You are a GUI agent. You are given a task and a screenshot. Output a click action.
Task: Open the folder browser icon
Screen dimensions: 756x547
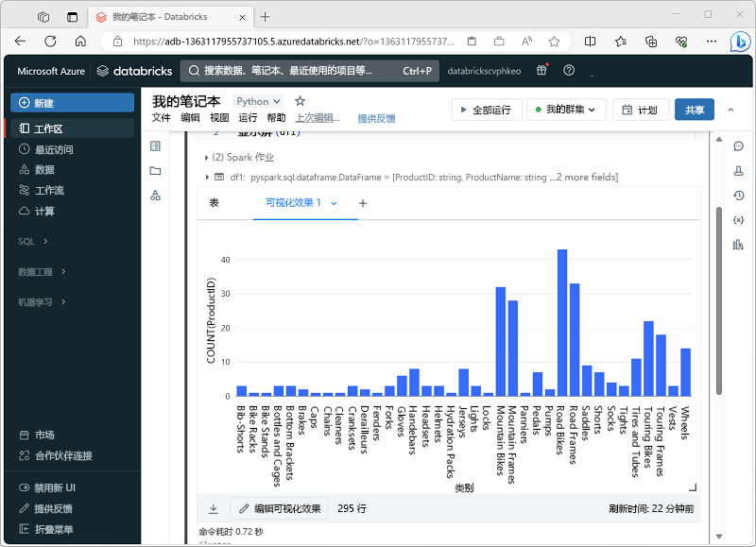pyautogui.click(x=155, y=171)
